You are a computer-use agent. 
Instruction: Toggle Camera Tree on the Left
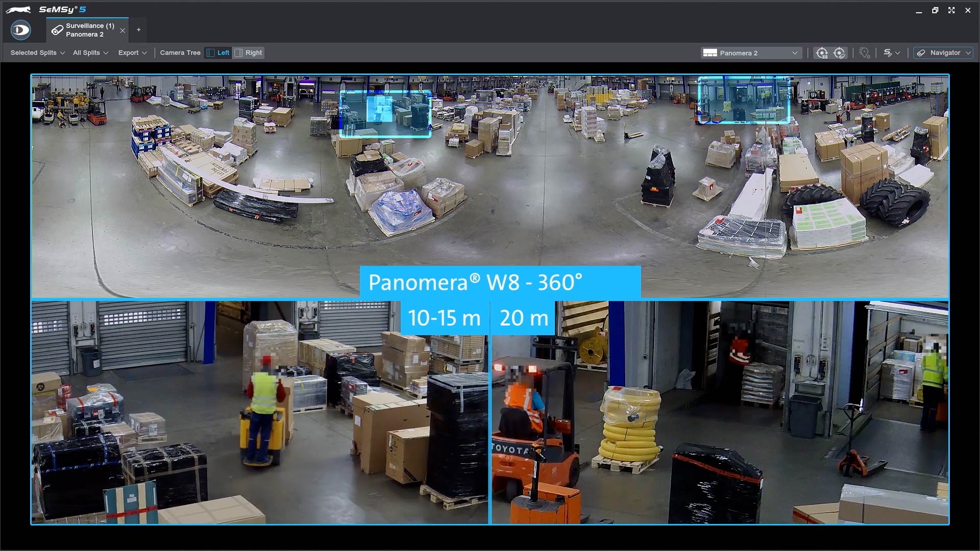pyautogui.click(x=218, y=53)
